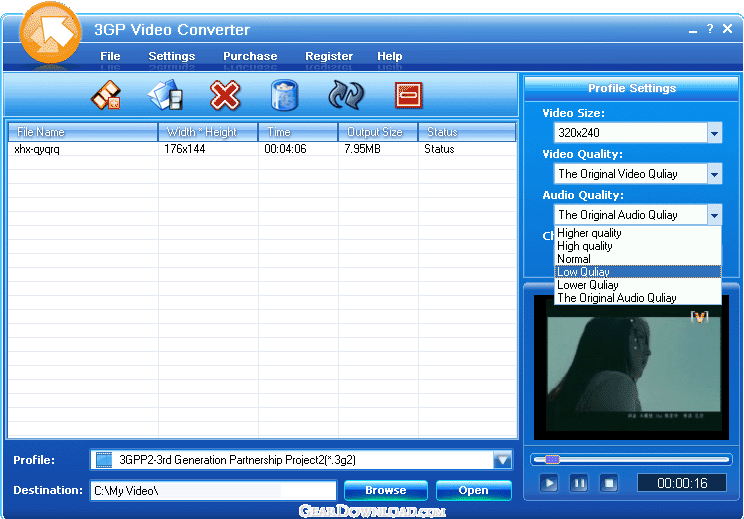
Task: Click the red stop conversion toolbar icon
Action: (x=408, y=95)
